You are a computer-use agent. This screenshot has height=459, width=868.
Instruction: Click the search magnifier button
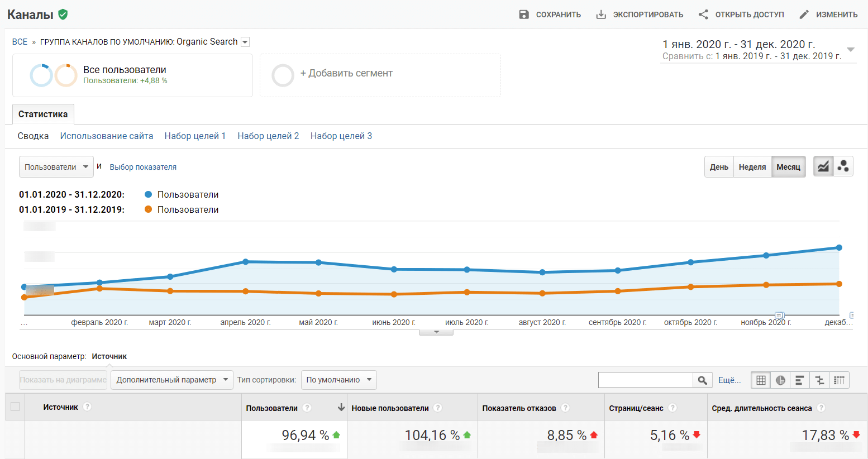[x=702, y=380]
